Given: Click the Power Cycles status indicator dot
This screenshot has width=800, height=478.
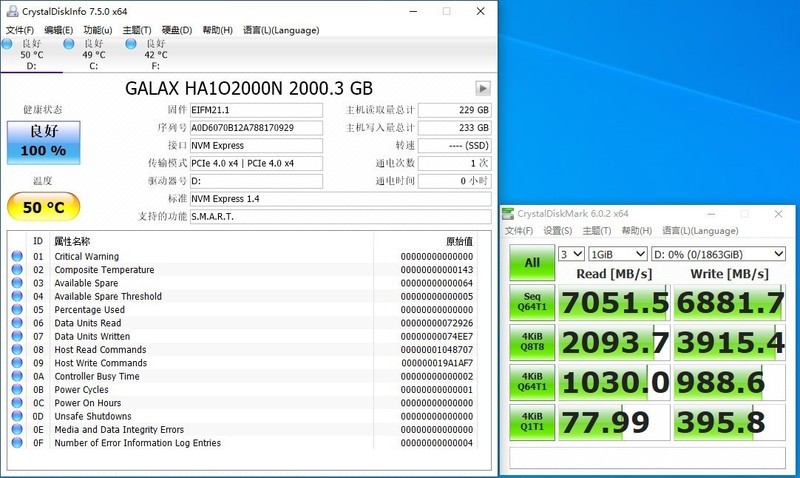Looking at the screenshot, I should (x=16, y=390).
